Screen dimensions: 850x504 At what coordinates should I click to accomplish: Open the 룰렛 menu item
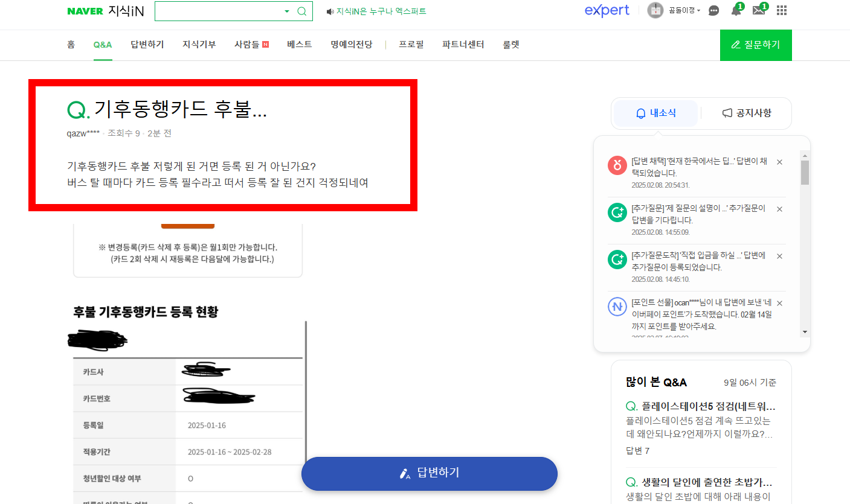[x=511, y=45]
